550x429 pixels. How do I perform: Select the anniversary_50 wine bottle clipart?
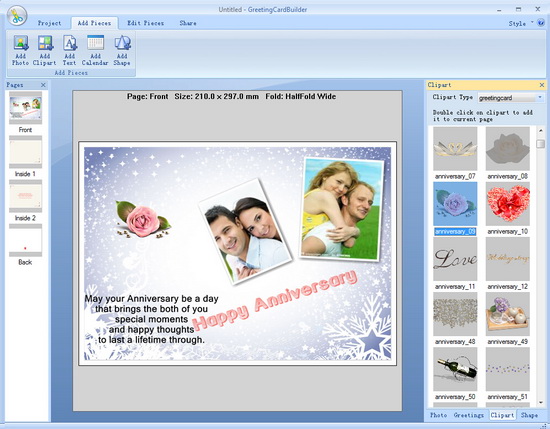click(x=455, y=369)
